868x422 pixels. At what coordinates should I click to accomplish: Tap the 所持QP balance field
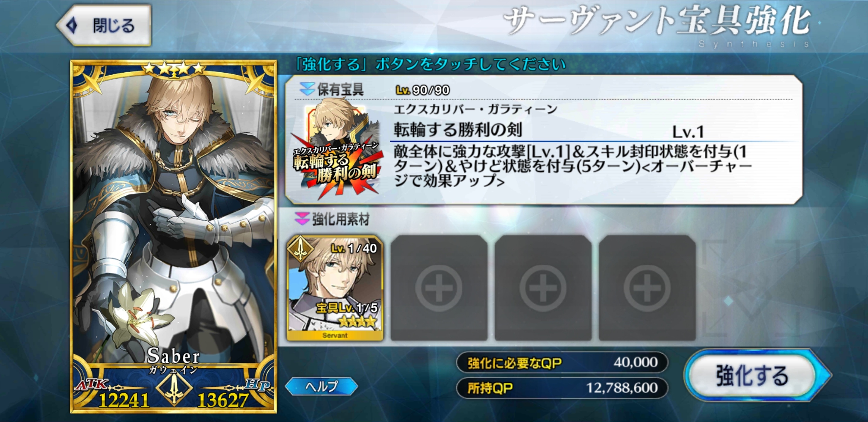pos(562,388)
